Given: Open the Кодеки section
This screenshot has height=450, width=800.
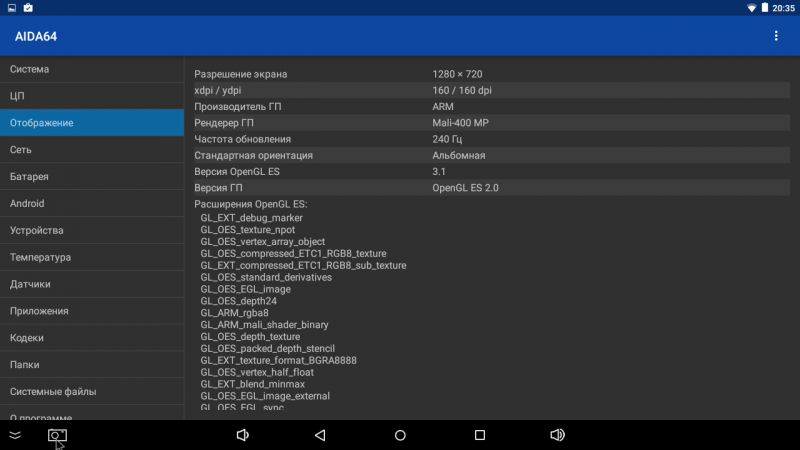Looking at the screenshot, I should (92, 338).
